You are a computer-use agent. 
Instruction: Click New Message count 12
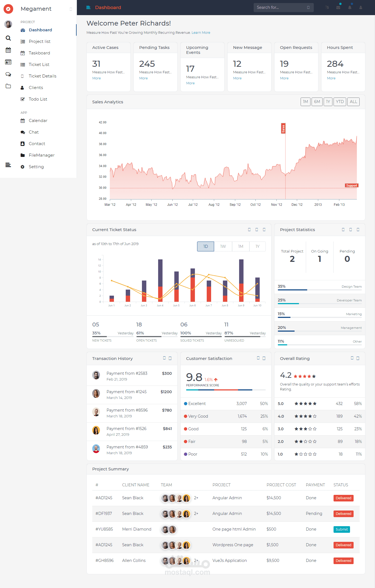[237, 64]
